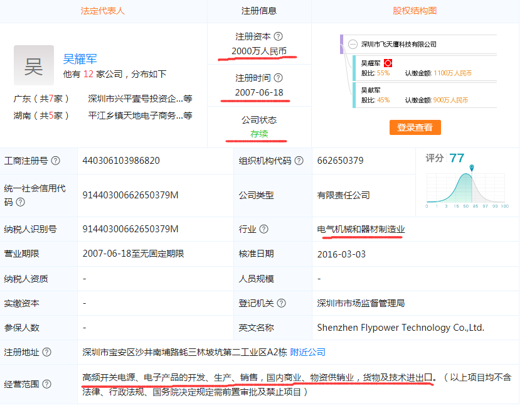Click the orange 登录查看 button

click(x=415, y=127)
